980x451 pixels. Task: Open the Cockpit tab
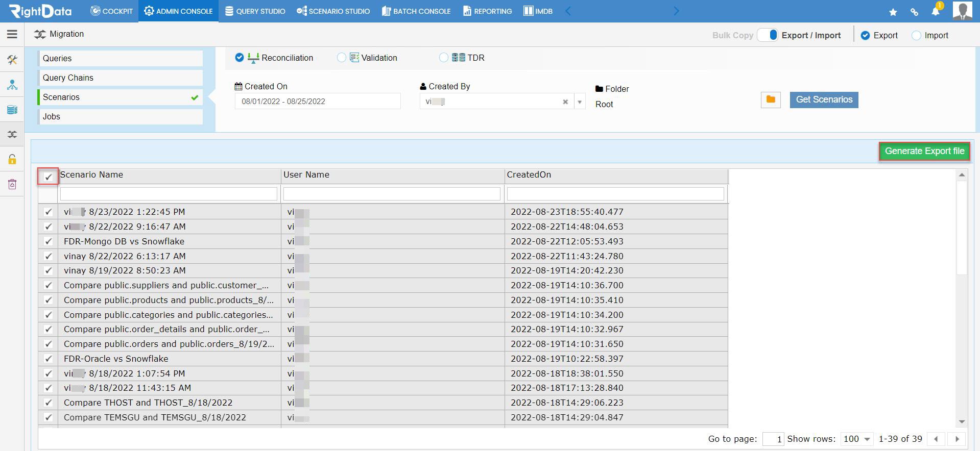click(111, 11)
